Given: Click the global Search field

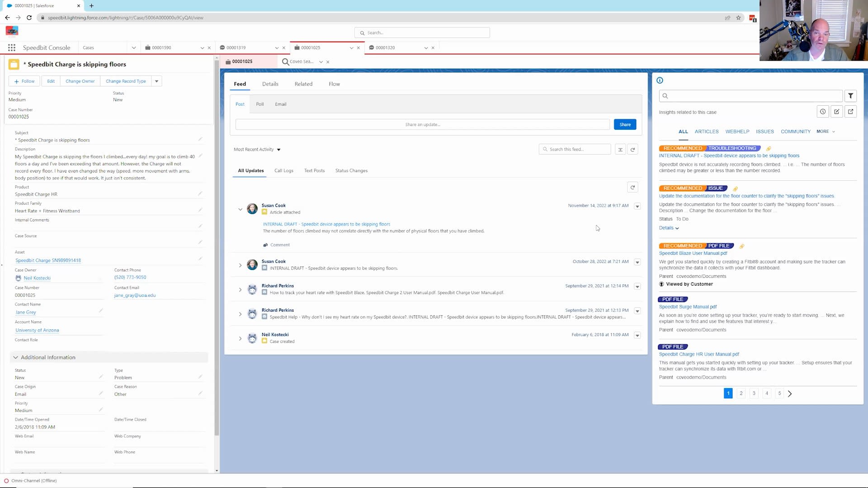Looking at the screenshot, I should (422, 33).
